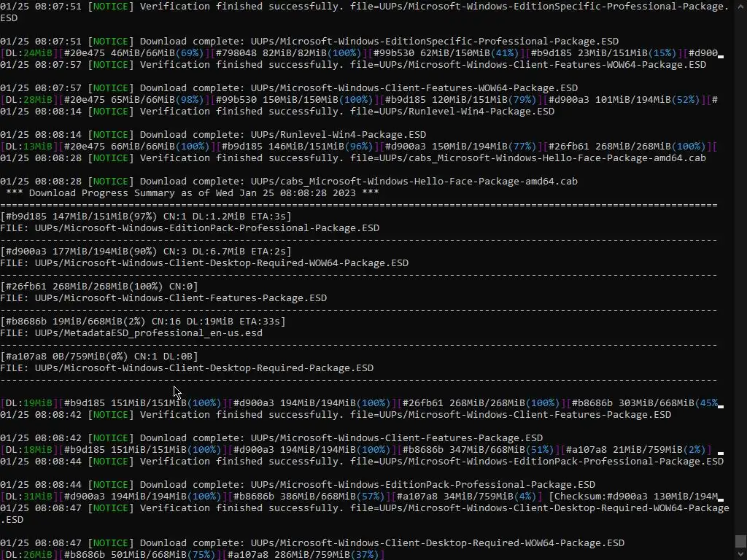The image size is (747, 560).
Task: Click '08:08:28 Verification finished' Hello-Face-Package line
Action: click(x=353, y=158)
